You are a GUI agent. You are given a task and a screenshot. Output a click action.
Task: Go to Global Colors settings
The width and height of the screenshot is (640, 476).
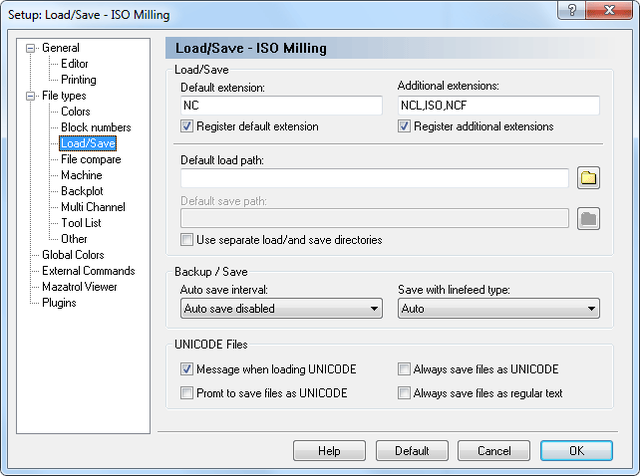(x=73, y=255)
